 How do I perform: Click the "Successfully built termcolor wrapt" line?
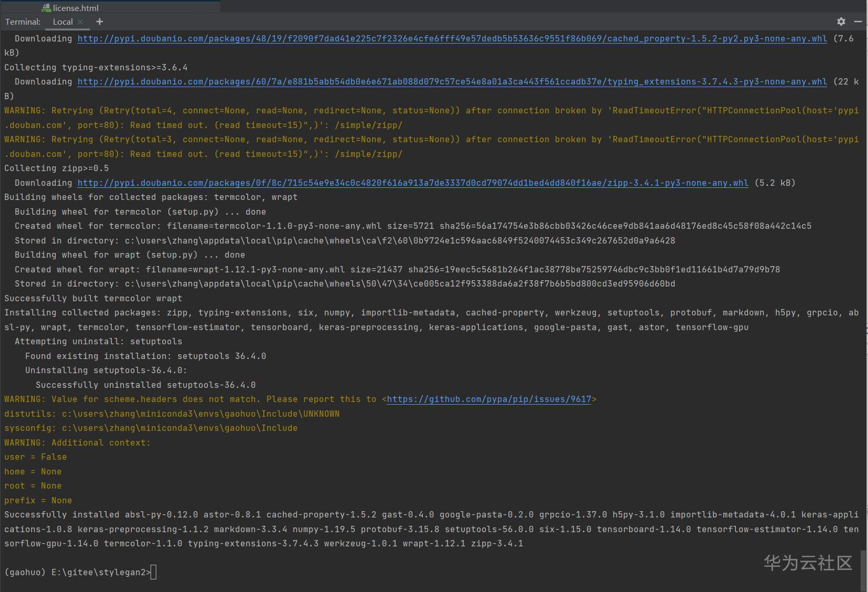pyautogui.click(x=93, y=299)
